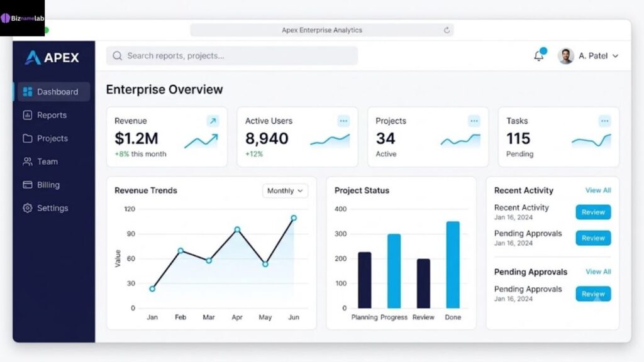Open notifications bell icon

tap(539, 56)
